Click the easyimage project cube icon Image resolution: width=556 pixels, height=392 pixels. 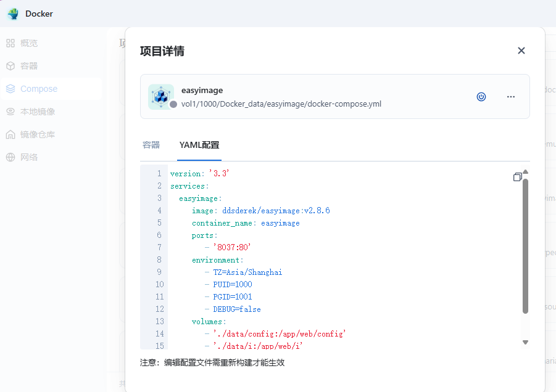[161, 96]
